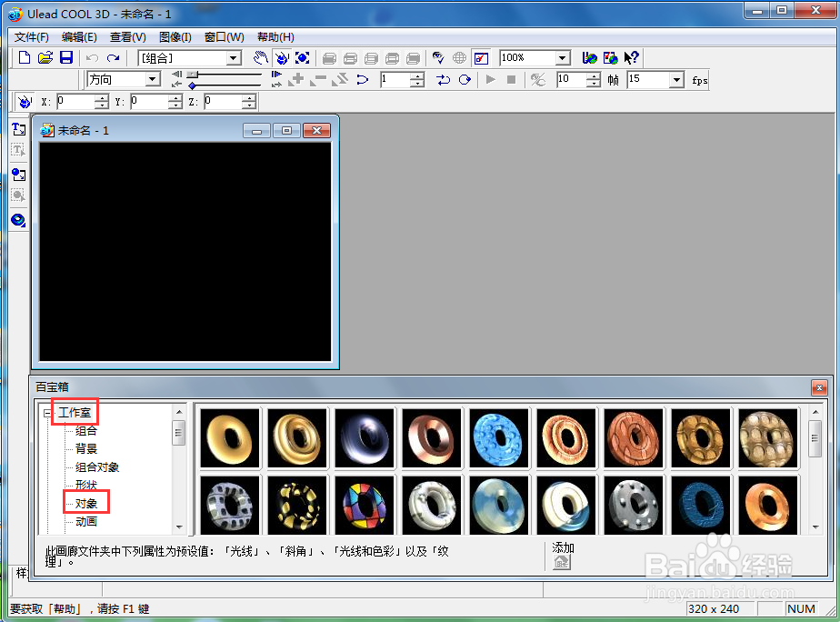Click the export globe icon with blue arrow

click(x=590, y=58)
